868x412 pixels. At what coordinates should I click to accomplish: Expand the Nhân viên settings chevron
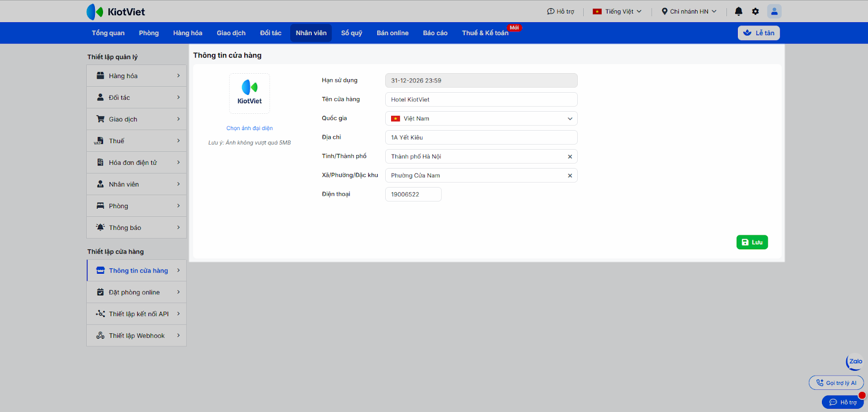tap(178, 184)
